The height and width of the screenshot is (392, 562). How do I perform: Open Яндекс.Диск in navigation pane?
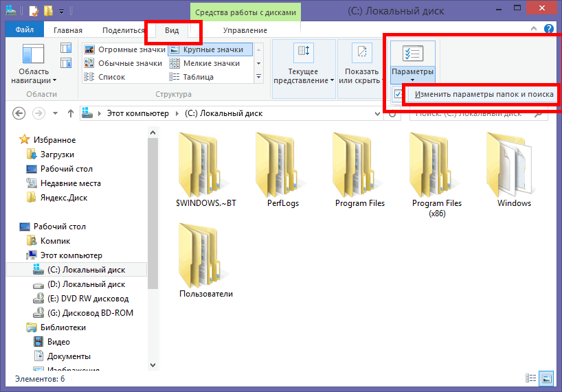click(x=64, y=198)
